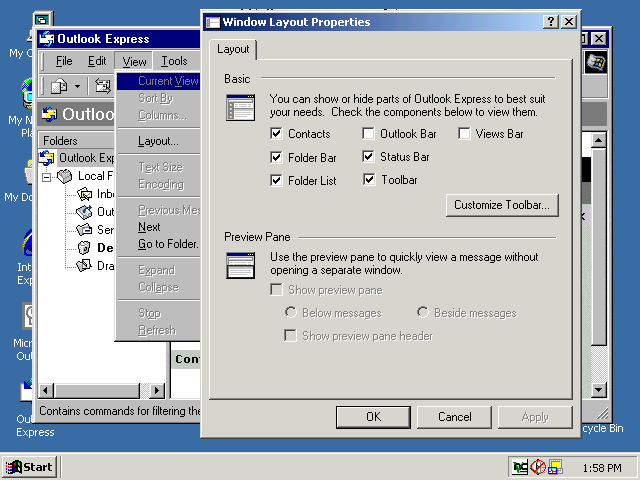Enable the Outlook Bar checkbox
The image size is (640, 480).
[368, 133]
